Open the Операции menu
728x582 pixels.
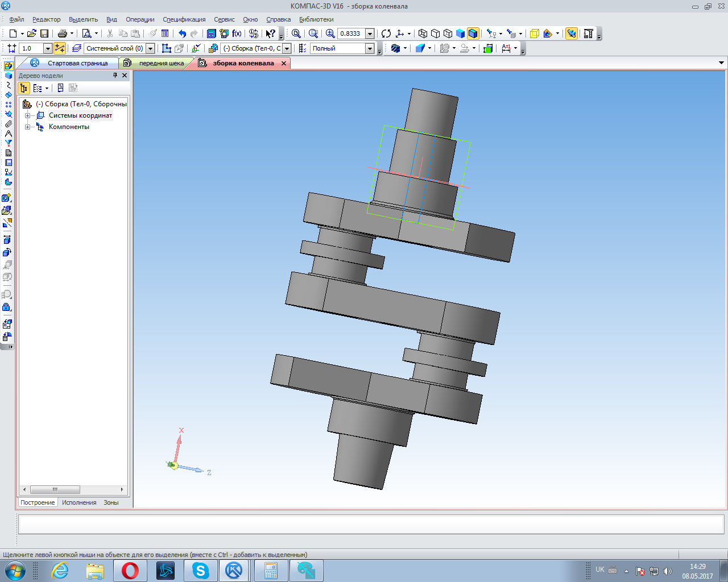(x=140, y=19)
